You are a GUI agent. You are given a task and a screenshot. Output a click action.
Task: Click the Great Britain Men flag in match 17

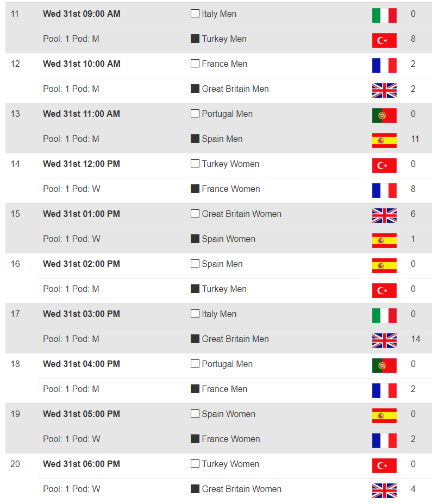(384, 340)
